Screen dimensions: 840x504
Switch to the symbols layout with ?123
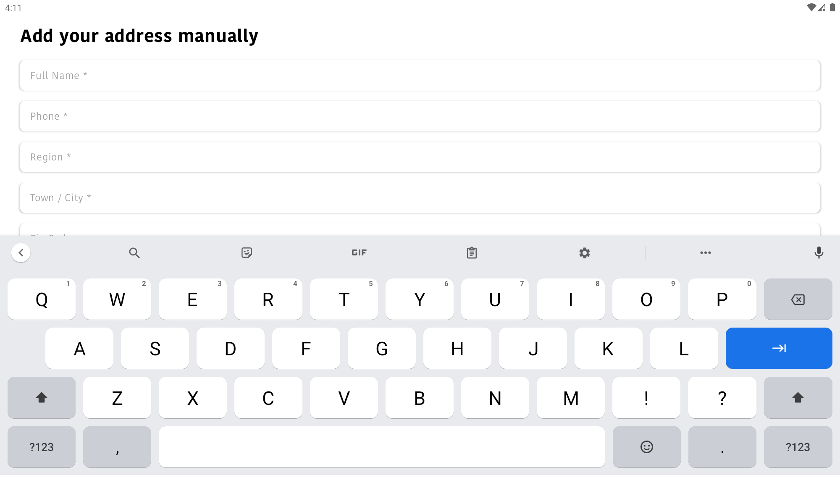coord(41,447)
